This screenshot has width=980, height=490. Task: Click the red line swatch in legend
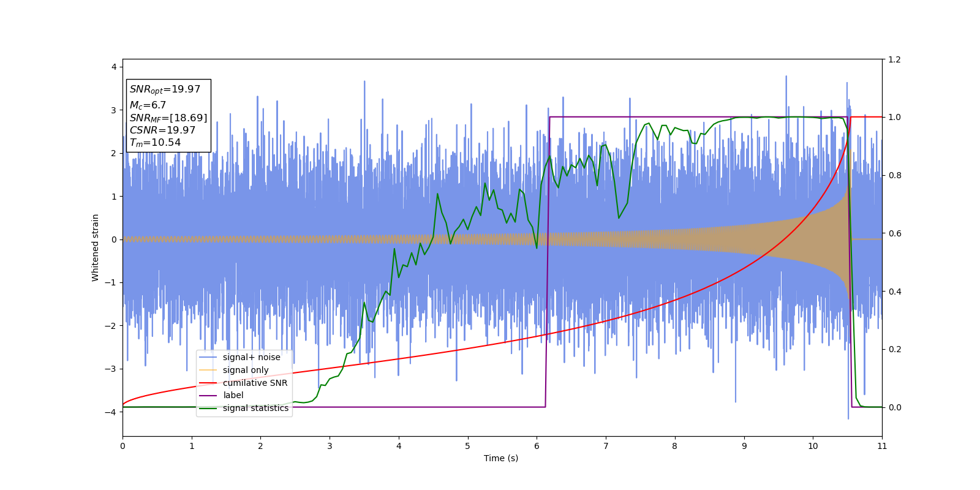209,383
